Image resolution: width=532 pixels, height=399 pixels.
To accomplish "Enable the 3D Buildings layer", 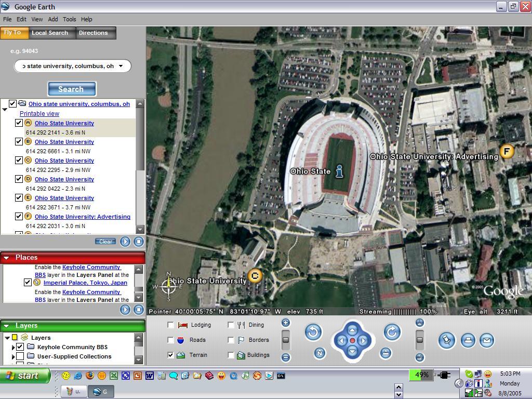I will [x=231, y=355].
